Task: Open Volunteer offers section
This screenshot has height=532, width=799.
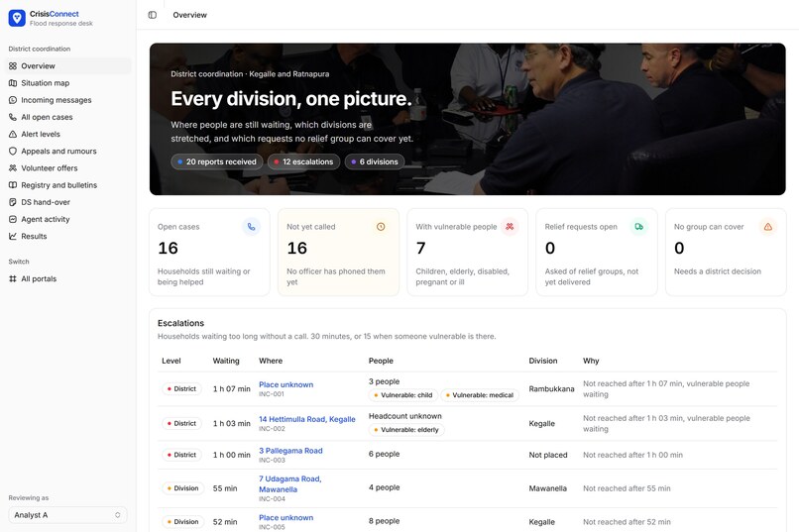Action: [67, 168]
